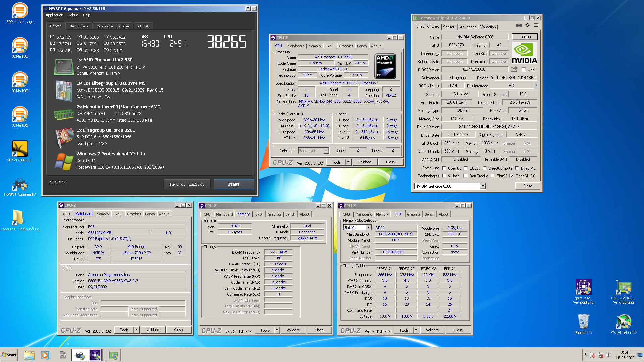Viewport: 644px width, 362px height.
Task: Open GPU-Z hamburger menu icon
Action: pos(536,25)
